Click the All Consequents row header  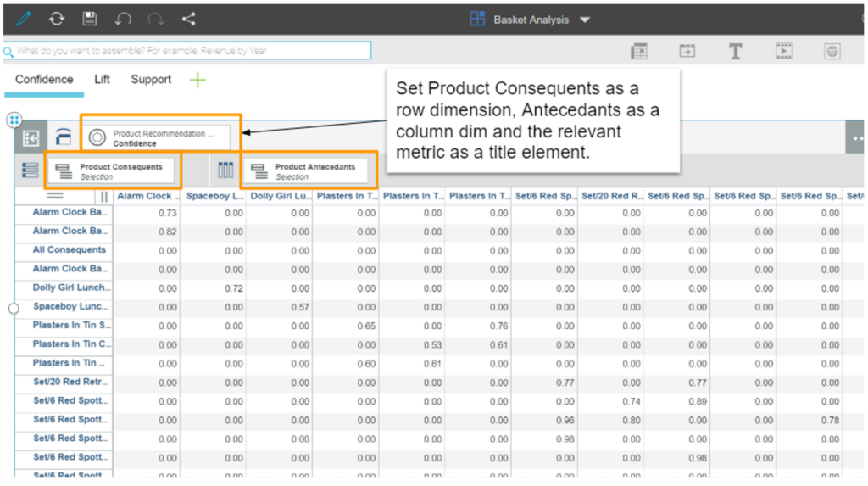tap(69, 250)
